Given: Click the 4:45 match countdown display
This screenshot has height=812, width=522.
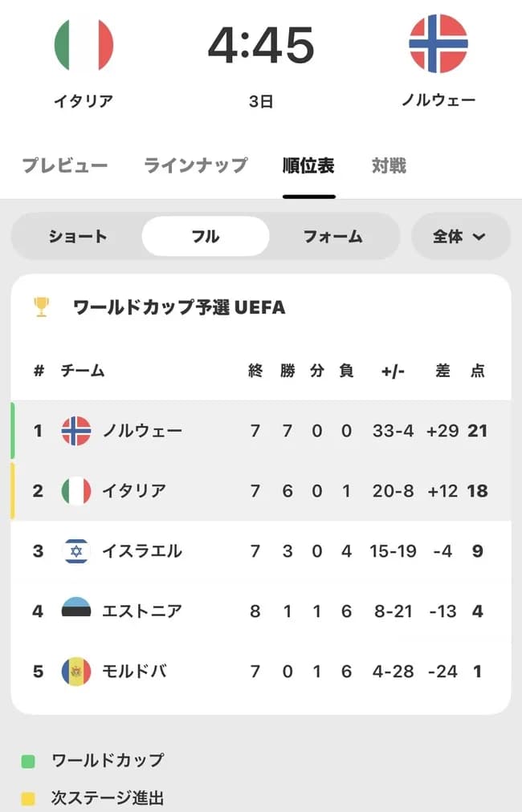Looking at the screenshot, I should click(261, 47).
